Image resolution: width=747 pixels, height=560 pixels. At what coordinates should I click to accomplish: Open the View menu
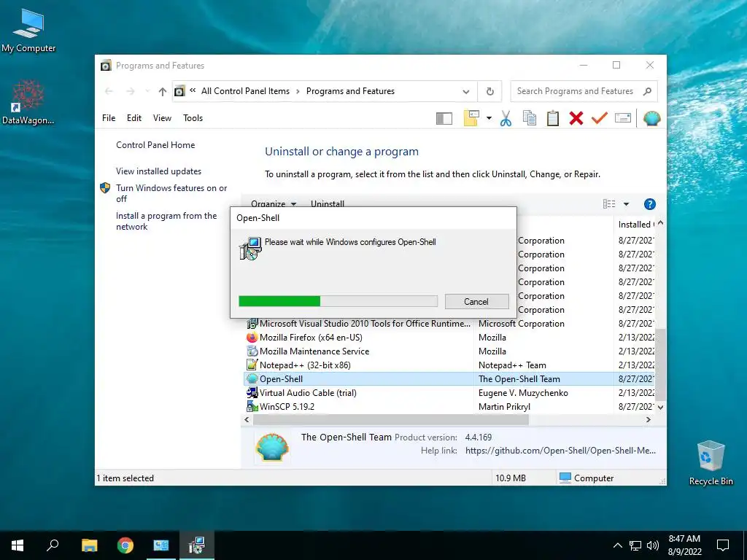[x=162, y=118]
